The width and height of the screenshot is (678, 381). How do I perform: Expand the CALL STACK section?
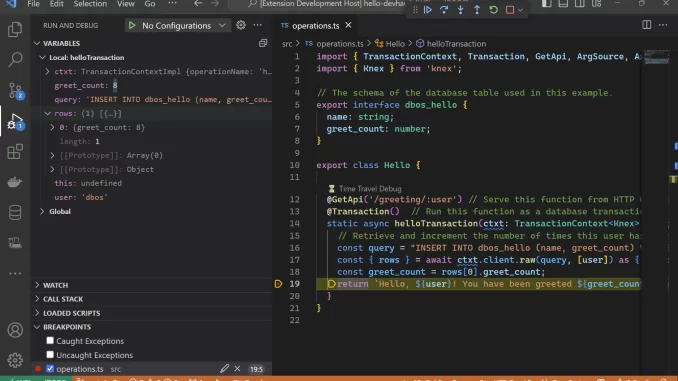(x=37, y=299)
